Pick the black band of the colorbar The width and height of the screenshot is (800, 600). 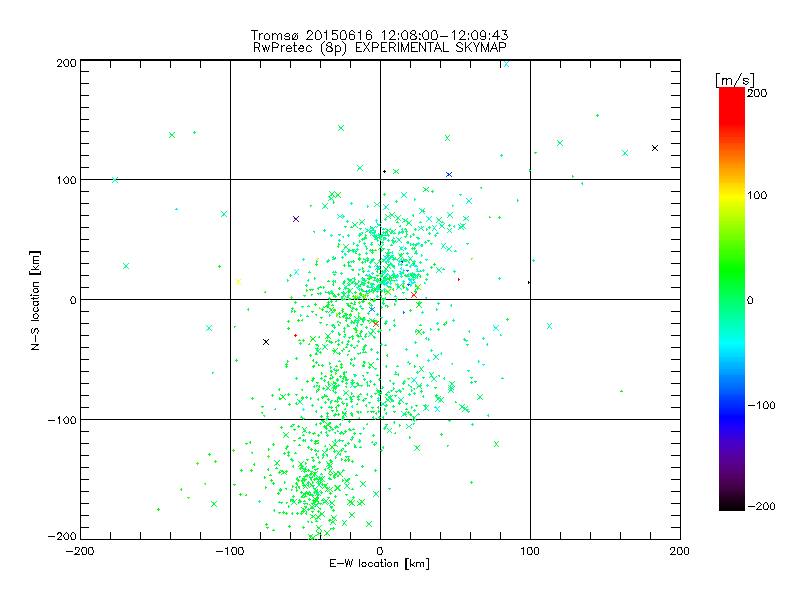pos(732,504)
